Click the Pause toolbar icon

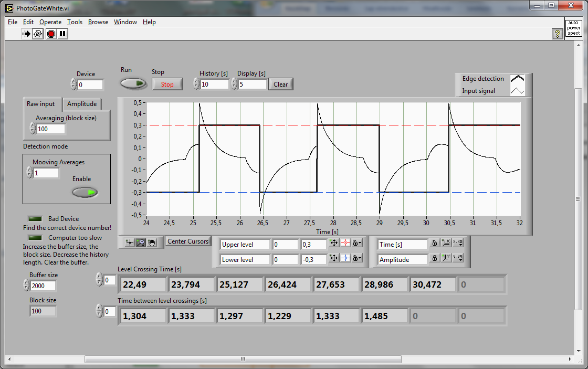pos(62,34)
